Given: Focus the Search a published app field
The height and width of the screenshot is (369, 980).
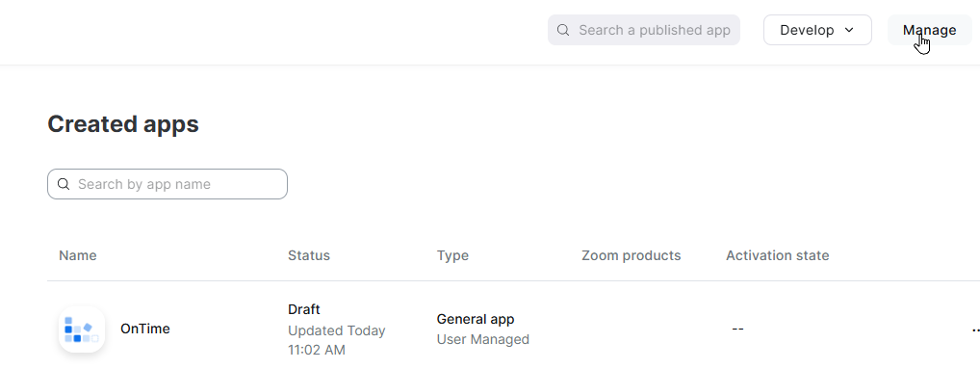Looking at the screenshot, I should point(644,30).
